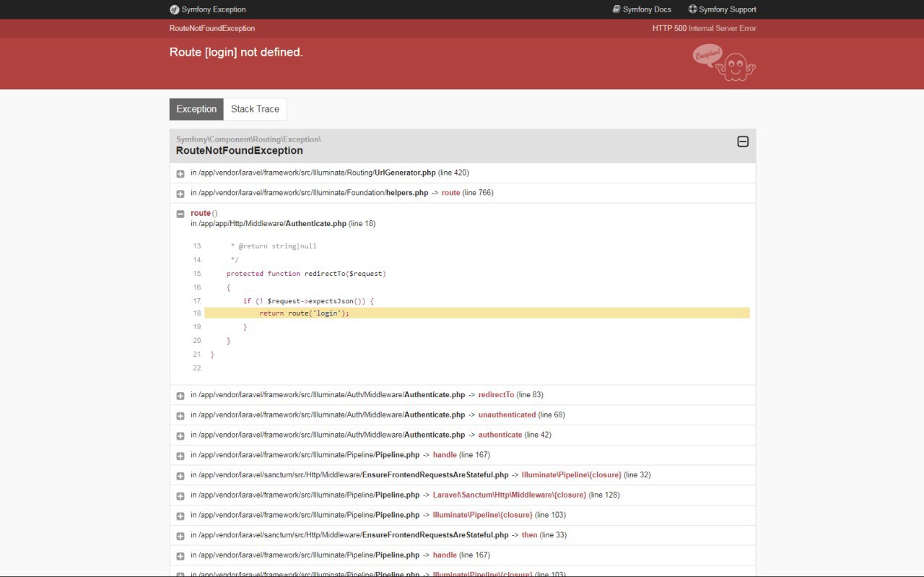Expand the Pipeline.php handle line 167 first trace
Image resolution: width=924 pixels, height=577 pixels.
[x=180, y=456]
